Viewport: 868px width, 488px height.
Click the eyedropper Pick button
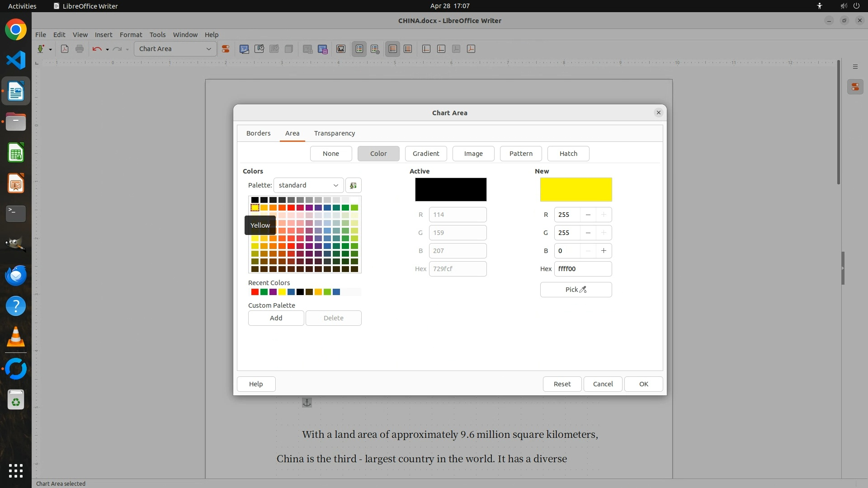tap(576, 290)
